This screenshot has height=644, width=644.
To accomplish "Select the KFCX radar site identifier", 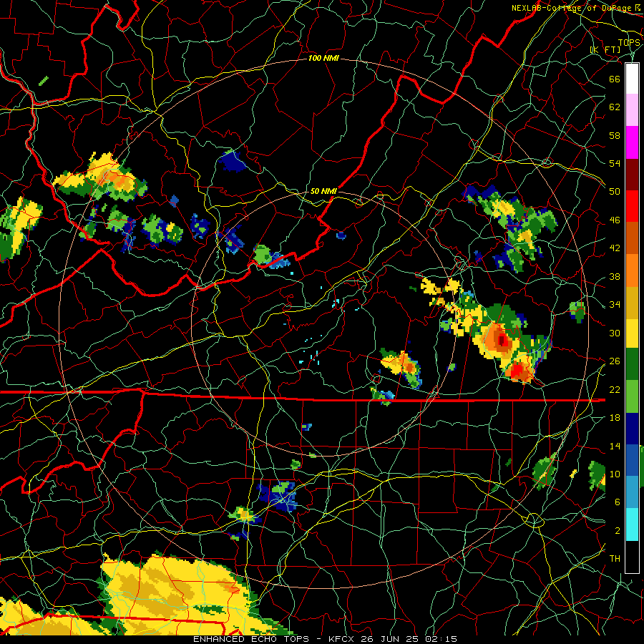I will (343, 639).
